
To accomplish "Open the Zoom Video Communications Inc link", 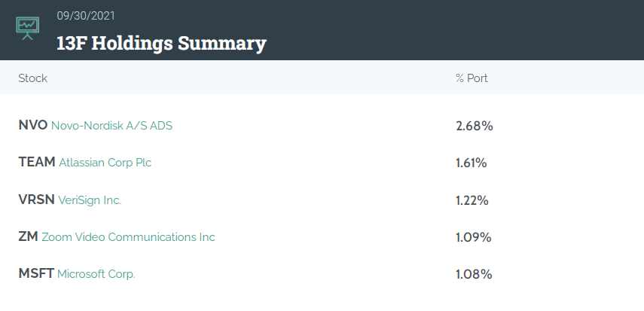I will coord(128,237).
